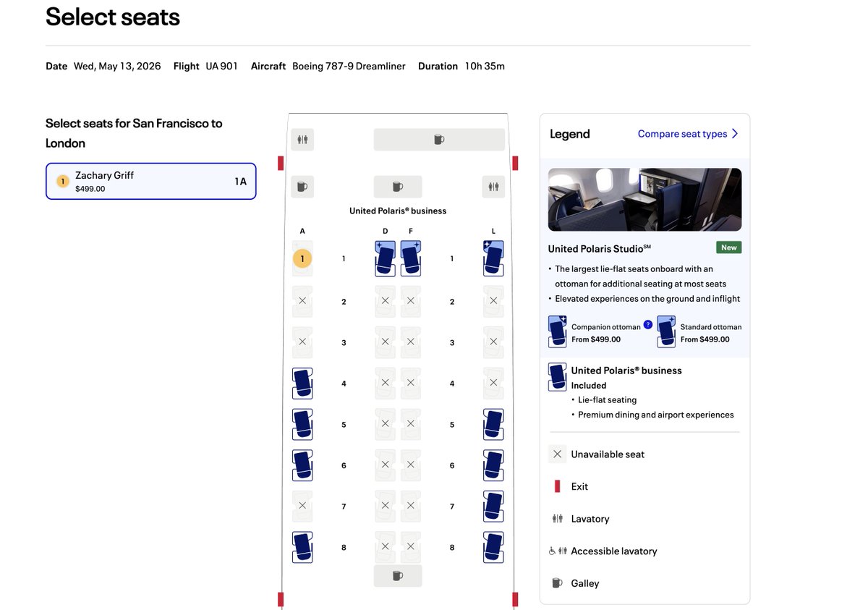Click unavailable seat 2A
The image size is (868, 610).
point(302,301)
